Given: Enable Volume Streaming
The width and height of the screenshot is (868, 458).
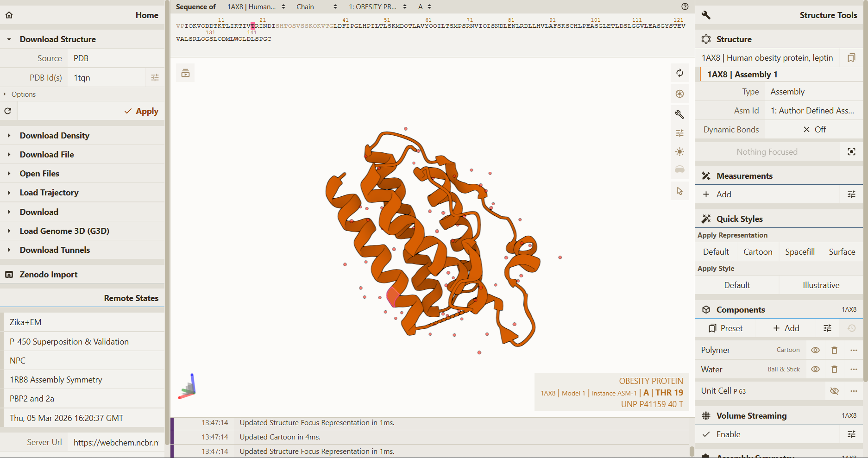Looking at the screenshot, I should (x=768, y=434).
